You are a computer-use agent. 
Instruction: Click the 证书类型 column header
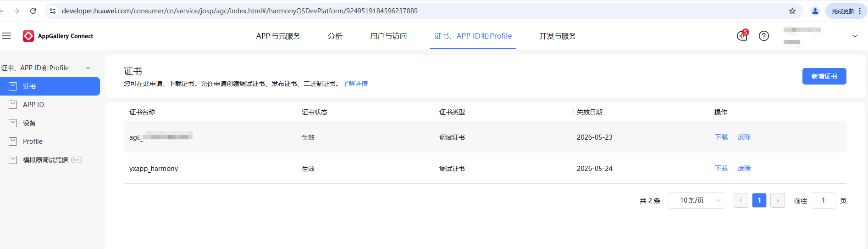point(452,112)
